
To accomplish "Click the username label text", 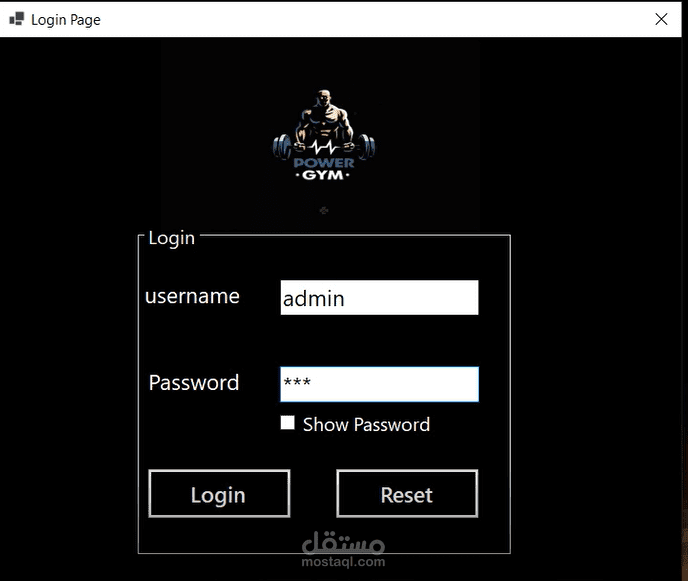I will (x=192, y=296).
